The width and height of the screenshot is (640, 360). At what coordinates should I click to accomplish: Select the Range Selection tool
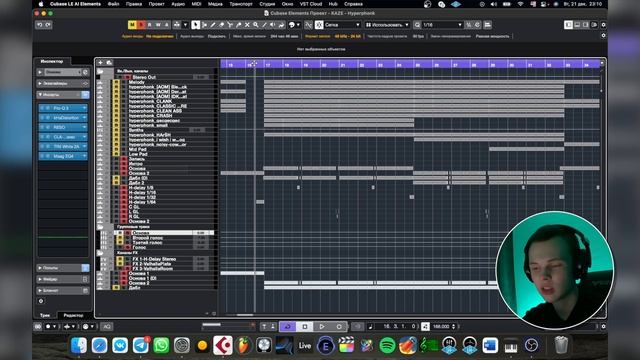point(204,25)
